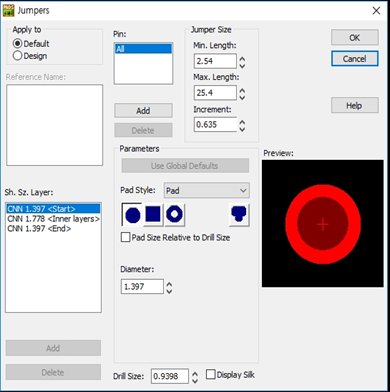Click the Drill Size input field
This screenshot has width=390, height=392.
(x=170, y=376)
